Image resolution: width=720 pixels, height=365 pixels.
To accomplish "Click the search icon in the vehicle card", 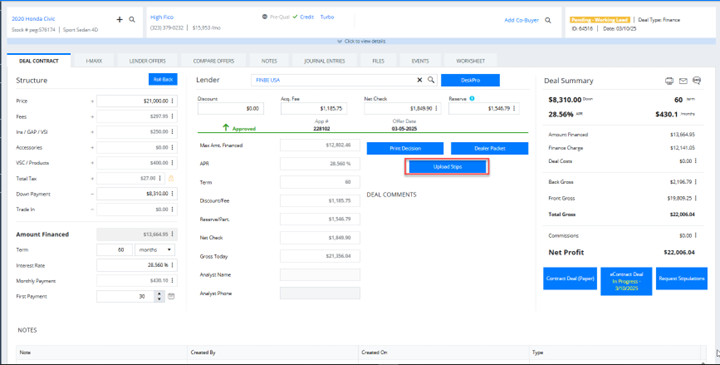I will coord(132,19).
